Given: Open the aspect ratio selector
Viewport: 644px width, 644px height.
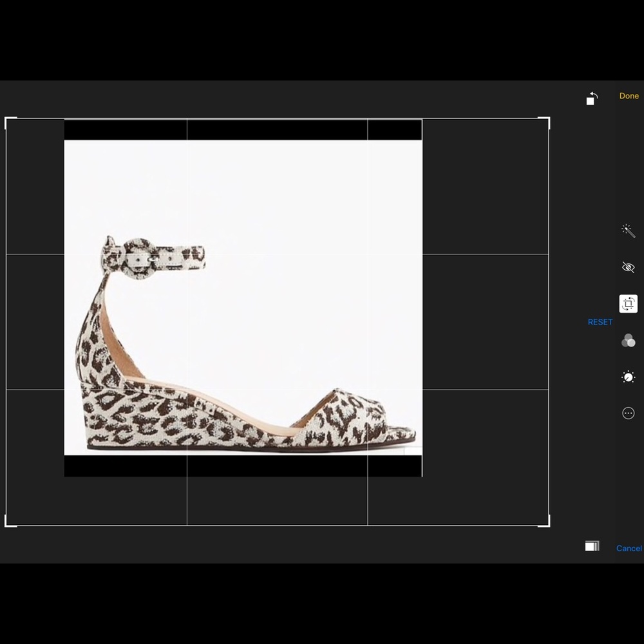Looking at the screenshot, I should click(x=591, y=545).
